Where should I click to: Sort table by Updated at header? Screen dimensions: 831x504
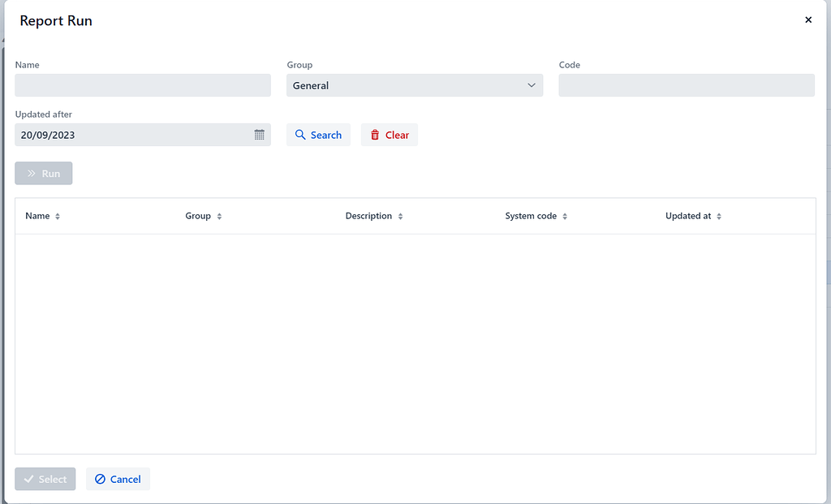[x=688, y=216]
